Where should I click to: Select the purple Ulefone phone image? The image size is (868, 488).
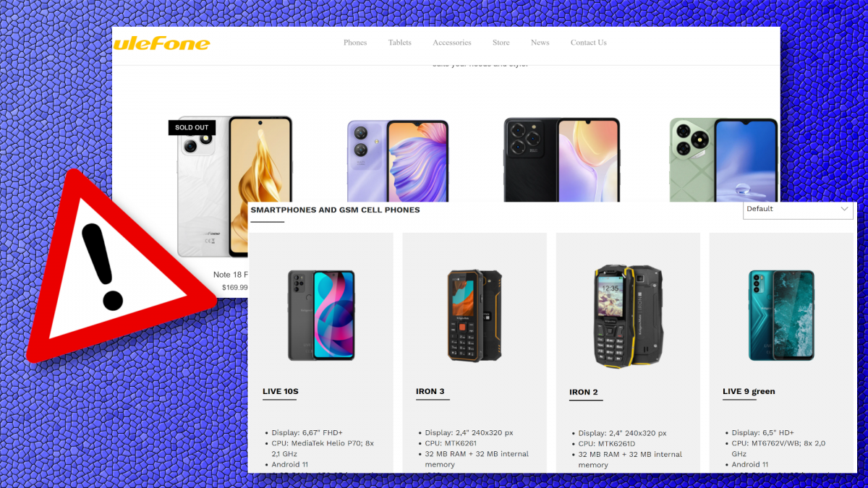point(398,161)
